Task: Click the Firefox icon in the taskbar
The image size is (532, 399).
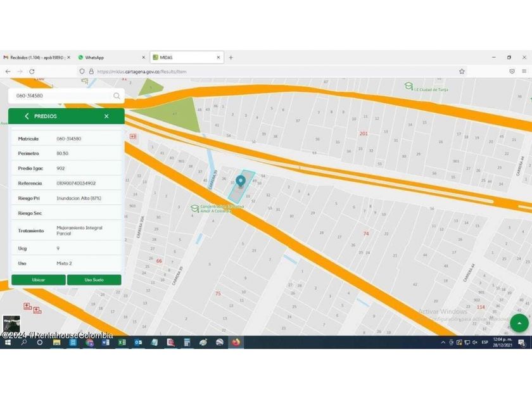Action: coord(236,343)
